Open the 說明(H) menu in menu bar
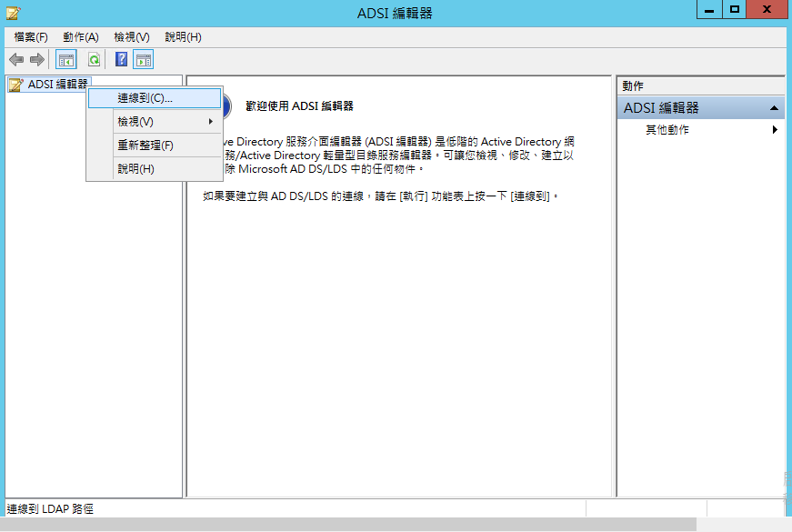The image size is (792, 532). pyautogui.click(x=184, y=37)
